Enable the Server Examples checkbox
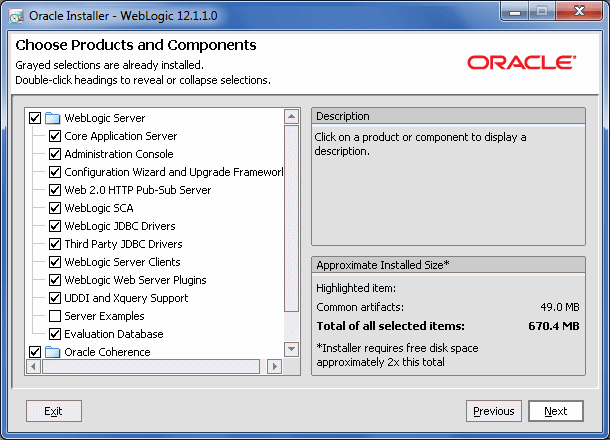 (x=55, y=316)
